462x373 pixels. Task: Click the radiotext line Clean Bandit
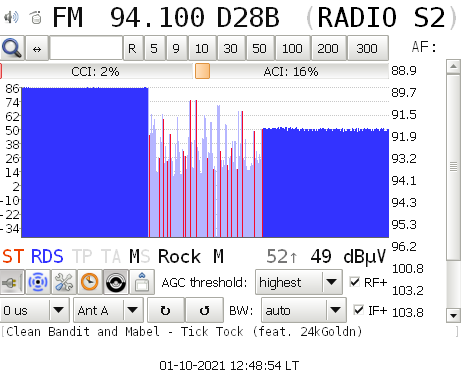tap(184, 332)
